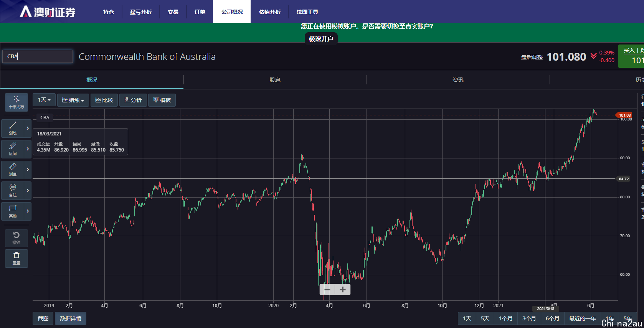The image size is (644, 328).
Task: Click the trash reset (重置) button
Action: point(17,259)
